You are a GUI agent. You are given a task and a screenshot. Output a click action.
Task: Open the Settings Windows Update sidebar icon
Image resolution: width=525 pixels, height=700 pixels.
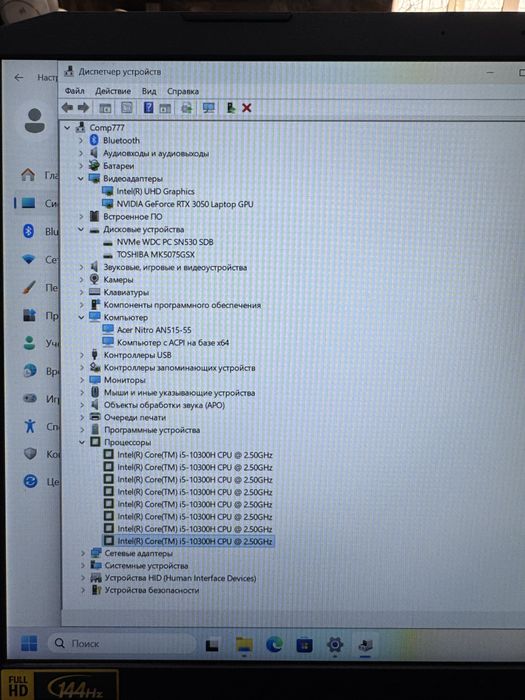pos(30,481)
